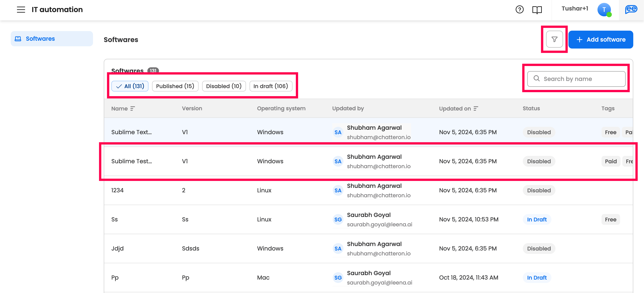This screenshot has width=644, height=293.
Task: Toggle the Disabled (10) filter chip
Action: pos(224,86)
